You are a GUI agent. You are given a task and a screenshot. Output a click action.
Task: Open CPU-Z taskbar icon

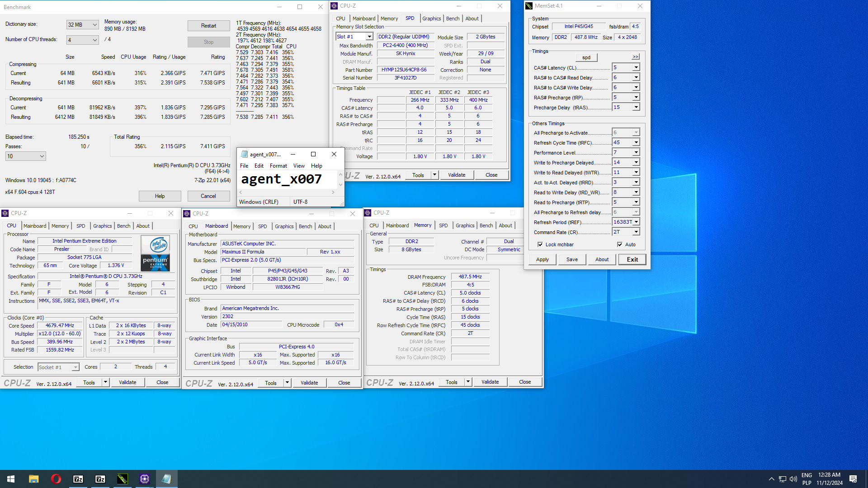tap(144, 479)
